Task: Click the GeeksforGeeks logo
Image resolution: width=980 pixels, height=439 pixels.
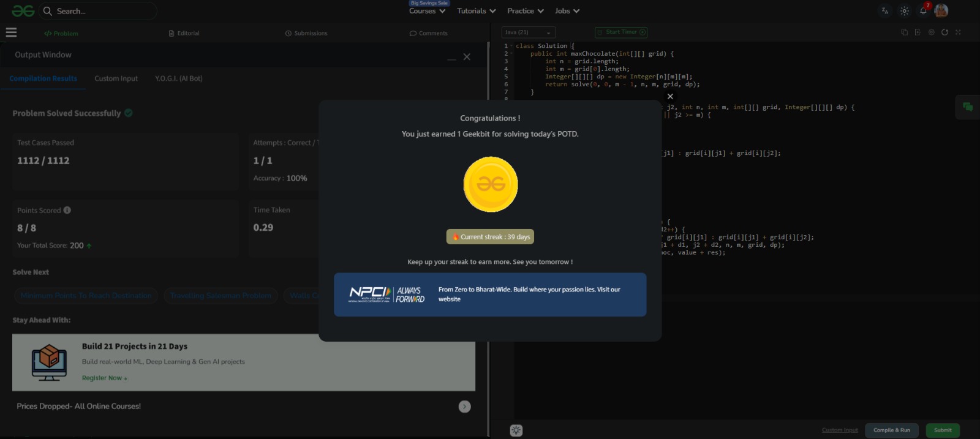Action: [x=23, y=11]
